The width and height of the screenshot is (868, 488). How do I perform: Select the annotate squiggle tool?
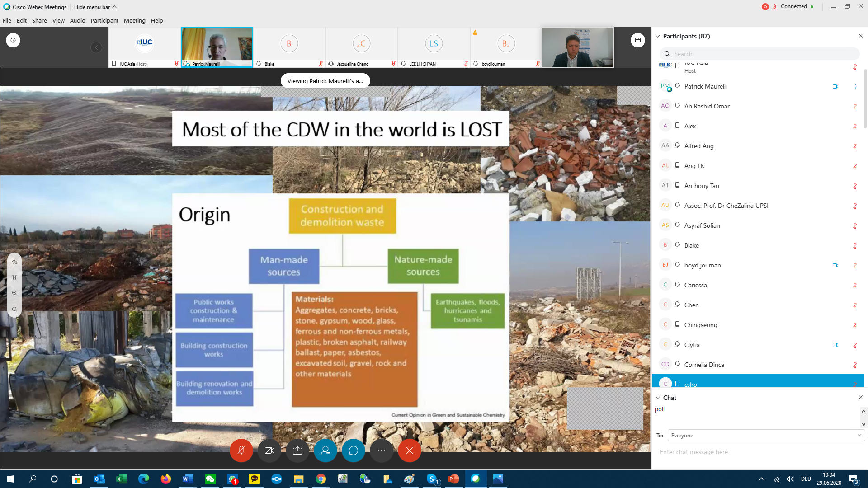pos(14,262)
